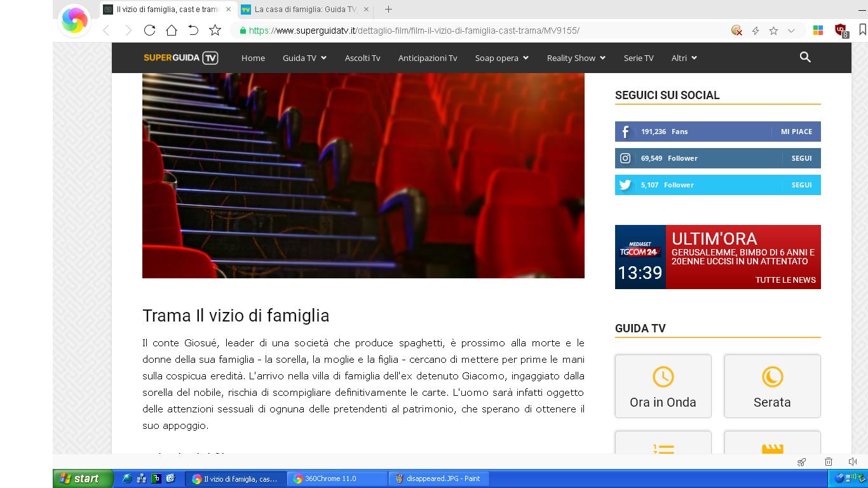Click the network computers quick launch icon
The height and width of the screenshot is (488, 868).
[x=142, y=478]
